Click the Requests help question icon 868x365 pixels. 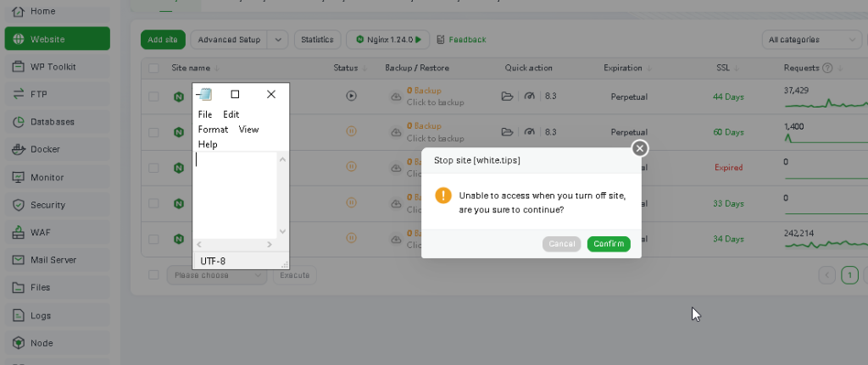(x=827, y=68)
